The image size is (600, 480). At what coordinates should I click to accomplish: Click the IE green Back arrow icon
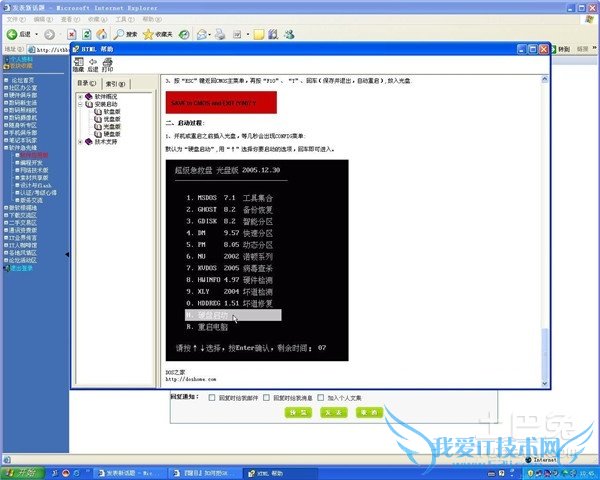click(x=12, y=34)
